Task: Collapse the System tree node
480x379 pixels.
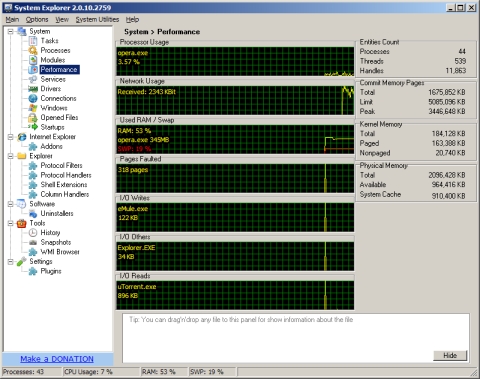Action: pyautogui.click(x=11, y=31)
